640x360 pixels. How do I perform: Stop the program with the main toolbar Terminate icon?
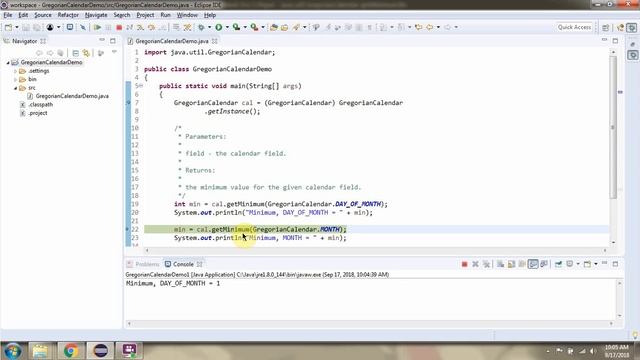point(119,27)
